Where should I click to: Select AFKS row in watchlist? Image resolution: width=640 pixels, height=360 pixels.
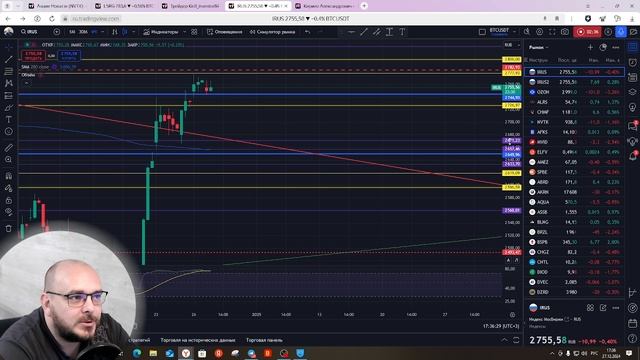574,132
